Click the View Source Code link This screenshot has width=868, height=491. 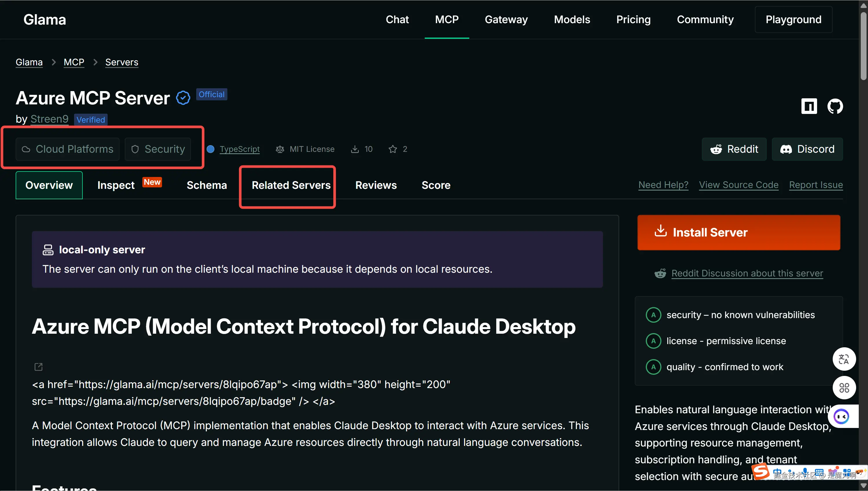738,185
